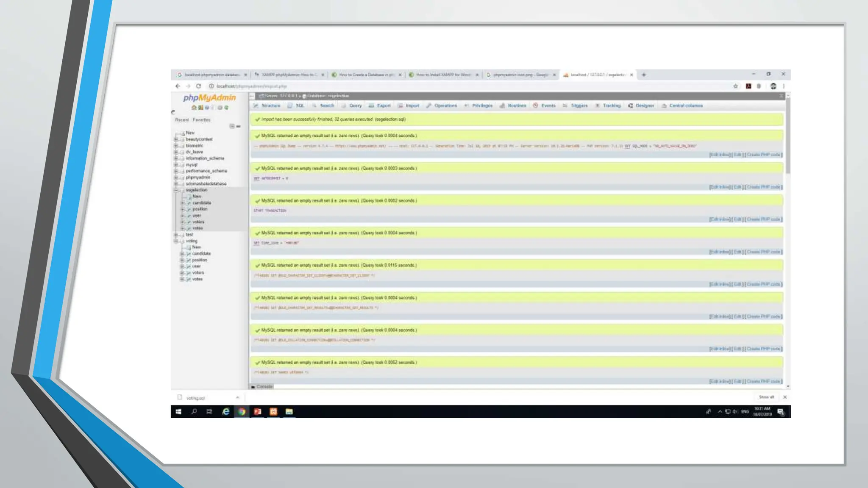Click the collapse-all icon in navigation tree
Viewport: 868px width, 488px height.
(232, 126)
